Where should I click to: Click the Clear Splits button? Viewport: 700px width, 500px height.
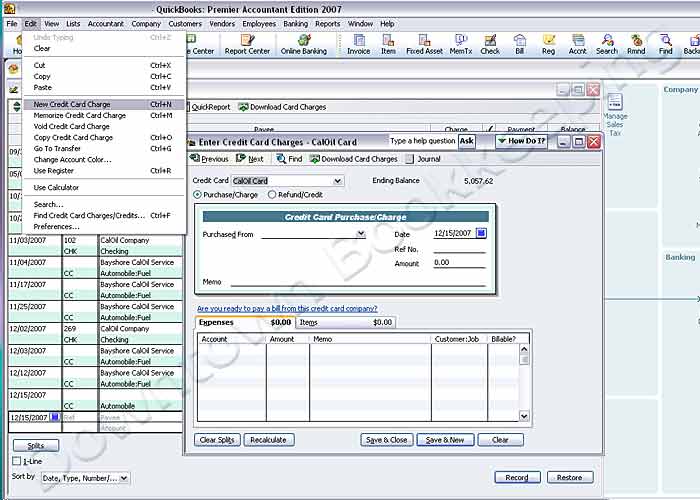(217, 440)
